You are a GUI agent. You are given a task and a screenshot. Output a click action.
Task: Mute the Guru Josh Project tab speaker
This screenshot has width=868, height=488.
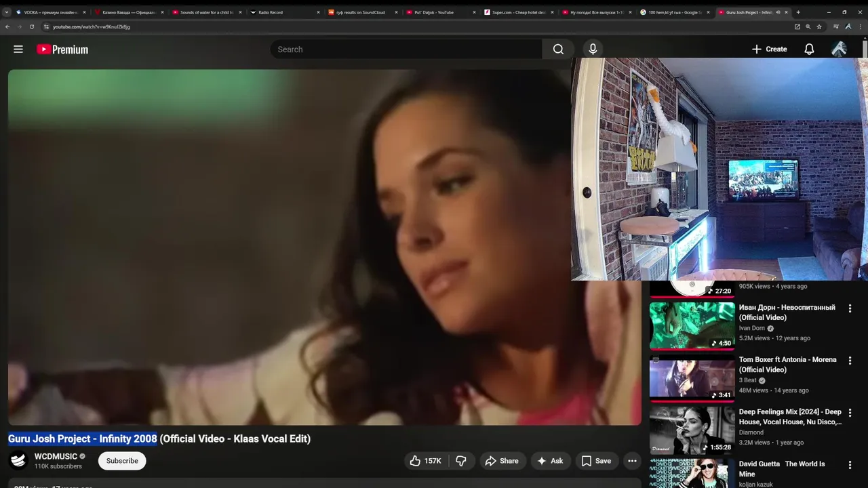point(778,12)
